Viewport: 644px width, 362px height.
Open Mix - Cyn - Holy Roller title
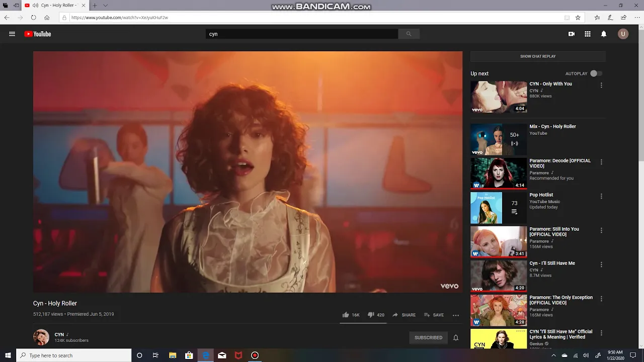(552, 126)
